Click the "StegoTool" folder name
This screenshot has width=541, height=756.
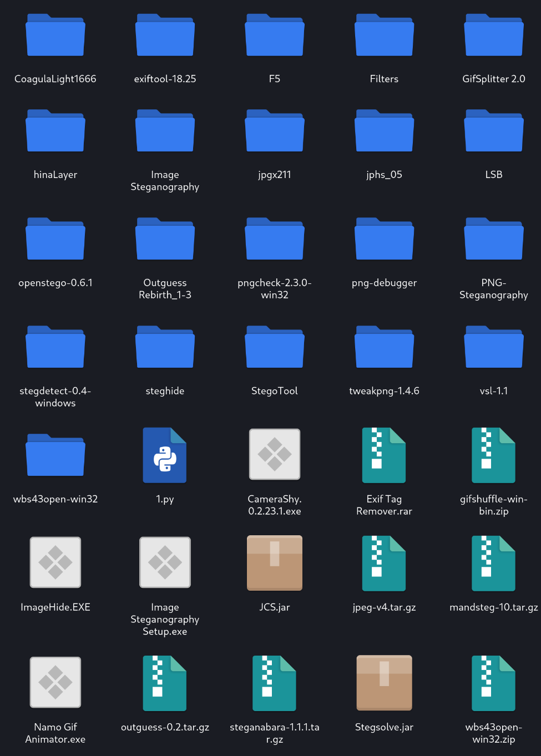point(275,391)
